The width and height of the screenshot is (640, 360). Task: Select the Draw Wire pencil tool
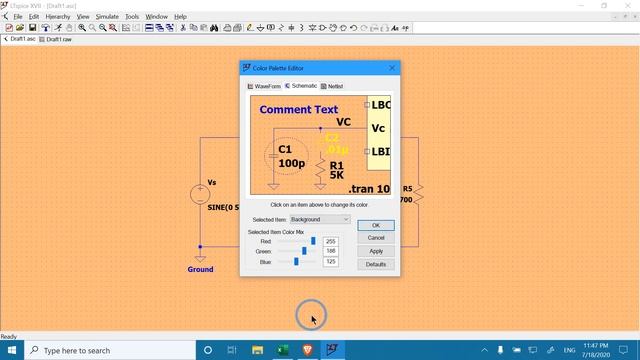pos(250,28)
